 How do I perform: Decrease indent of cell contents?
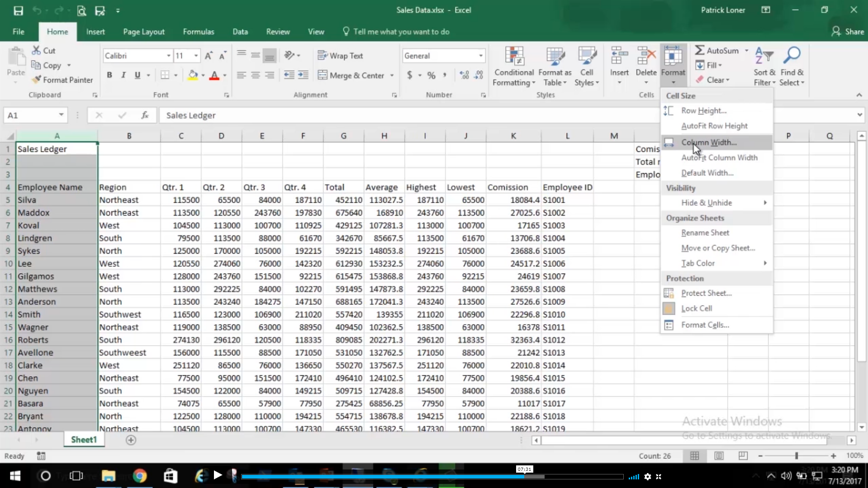[x=289, y=75]
